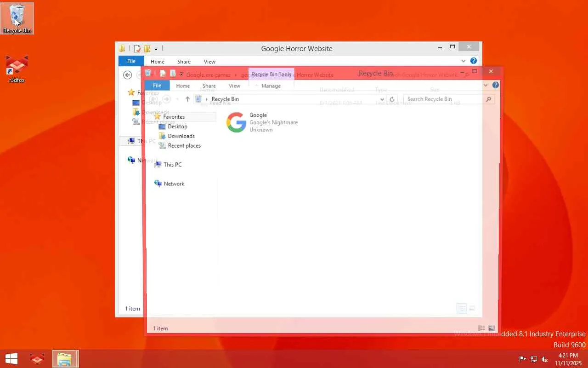Open Home tab in Recycle Bin window
This screenshot has height=368, width=588.
183,86
